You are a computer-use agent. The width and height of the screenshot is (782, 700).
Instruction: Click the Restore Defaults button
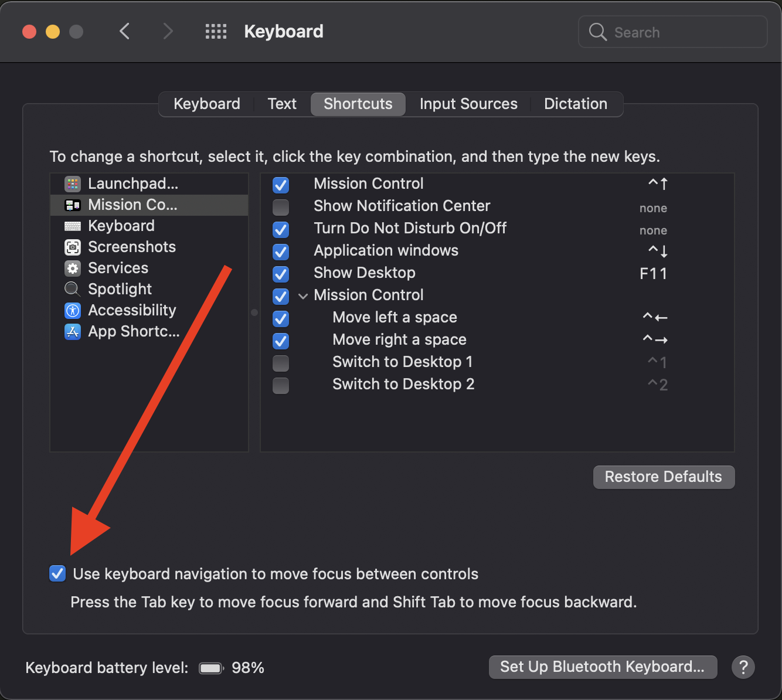coord(663,477)
